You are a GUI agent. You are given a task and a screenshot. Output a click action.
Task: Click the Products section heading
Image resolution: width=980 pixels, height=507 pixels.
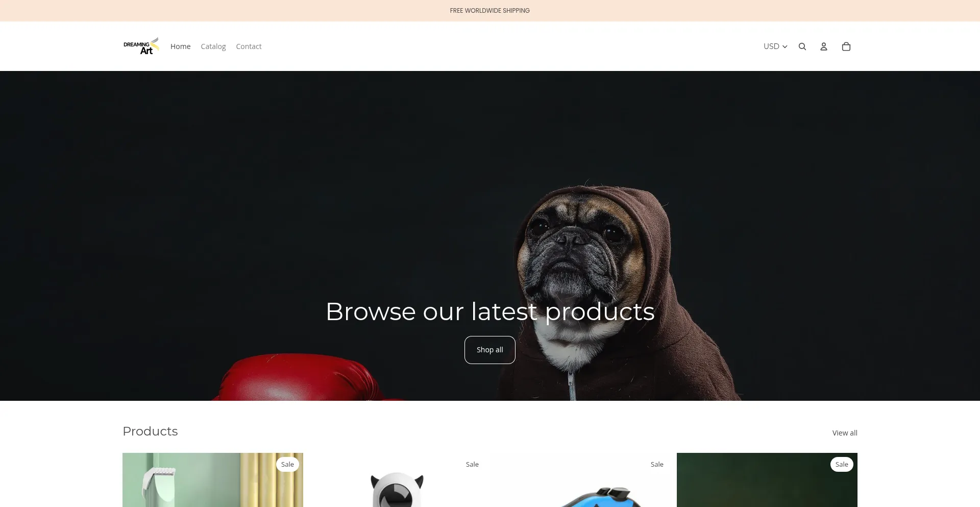[150, 431]
